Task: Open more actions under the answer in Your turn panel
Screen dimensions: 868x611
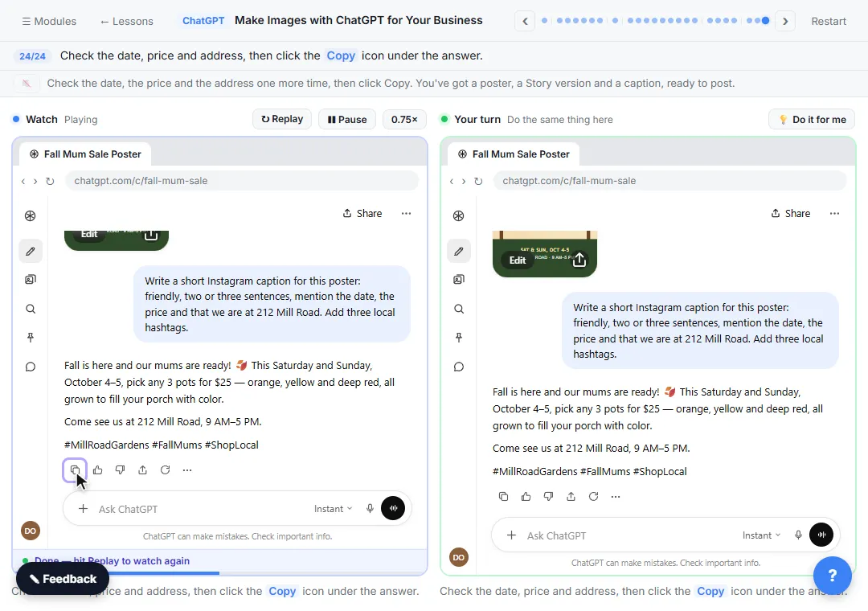Action: pos(616,496)
